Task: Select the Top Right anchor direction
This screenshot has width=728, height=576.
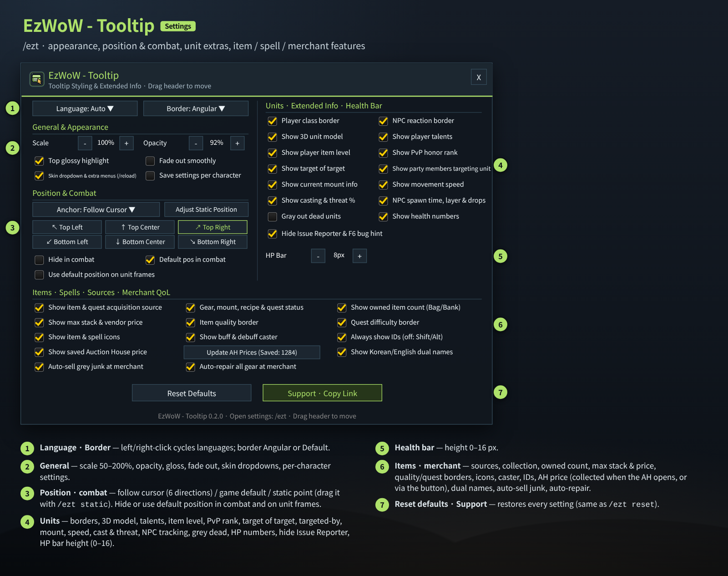Action: (x=212, y=227)
